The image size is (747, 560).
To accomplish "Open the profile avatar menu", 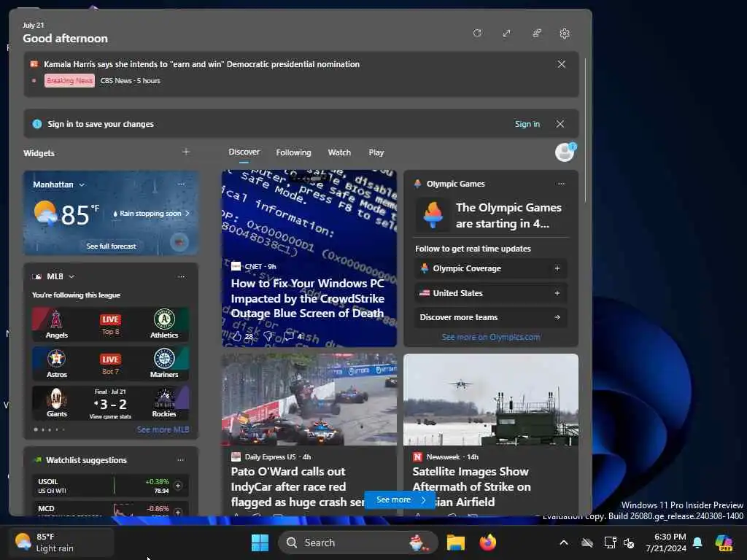I will 565,152.
